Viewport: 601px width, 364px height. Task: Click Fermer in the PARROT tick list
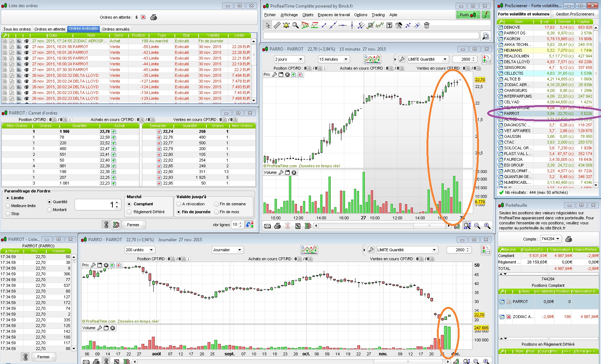tap(43, 357)
